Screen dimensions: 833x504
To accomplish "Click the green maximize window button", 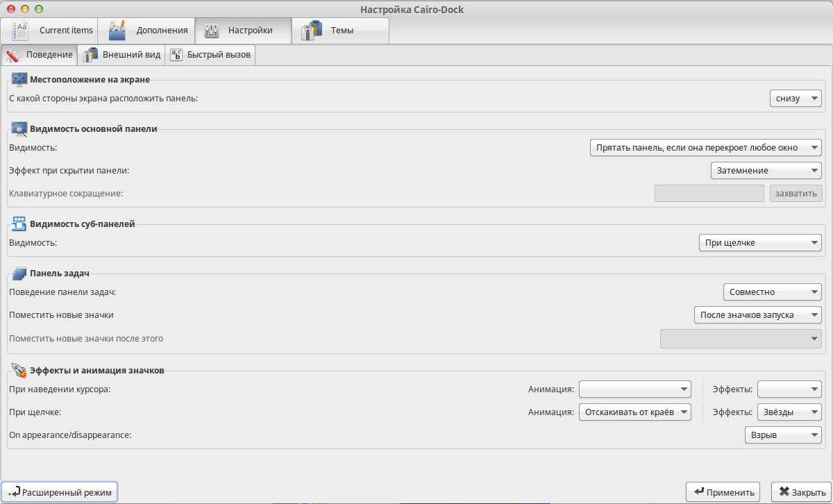I will pyautogui.click(x=38, y=9).
